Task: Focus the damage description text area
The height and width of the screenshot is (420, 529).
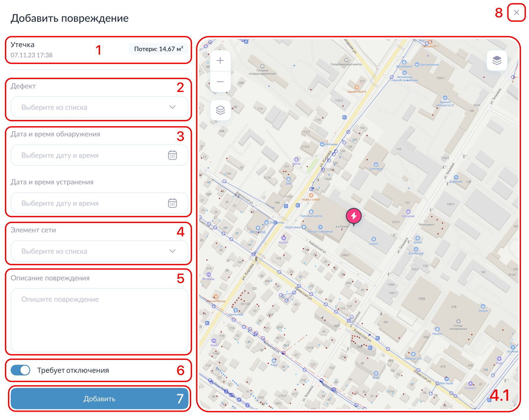Action: (x=99, y=320)
